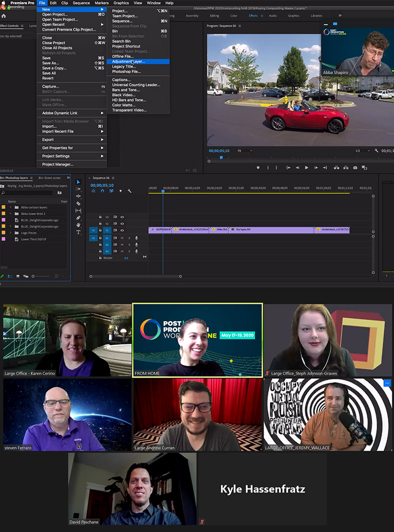The width and height of the screenshot is (394, 532).
Task: Export frame with camera icon
Action: coord(355,167)
